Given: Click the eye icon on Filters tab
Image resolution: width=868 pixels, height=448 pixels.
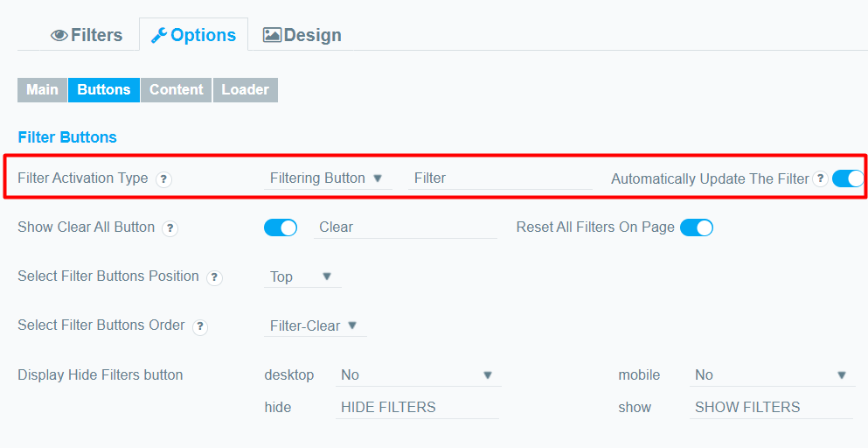Looking at the screenshot, I should tap(59, 36).
